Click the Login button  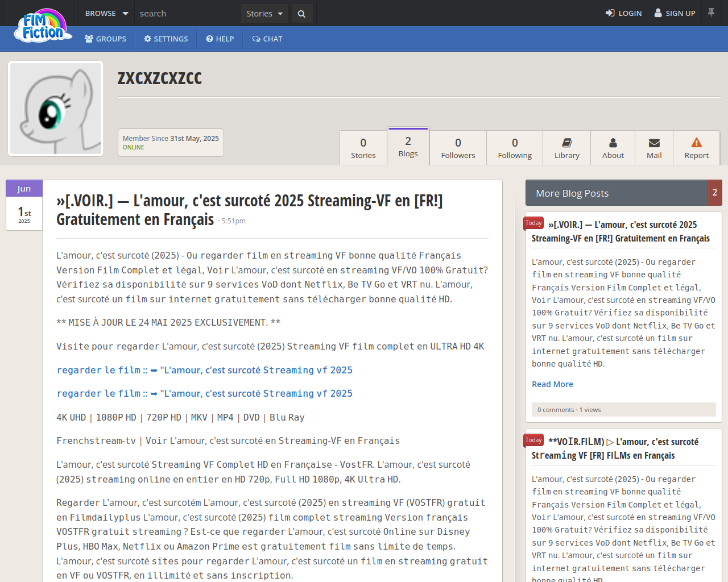[x=623, y=13]
